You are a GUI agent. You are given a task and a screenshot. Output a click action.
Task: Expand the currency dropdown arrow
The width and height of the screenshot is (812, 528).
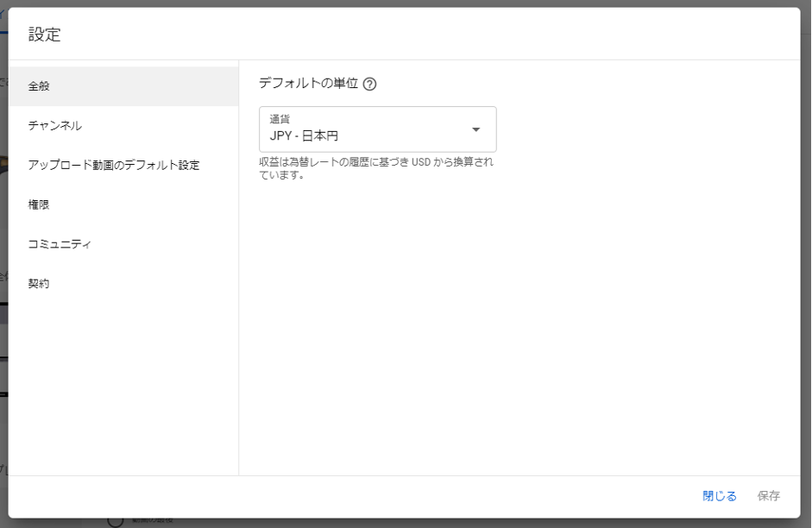tap(475, 129)
